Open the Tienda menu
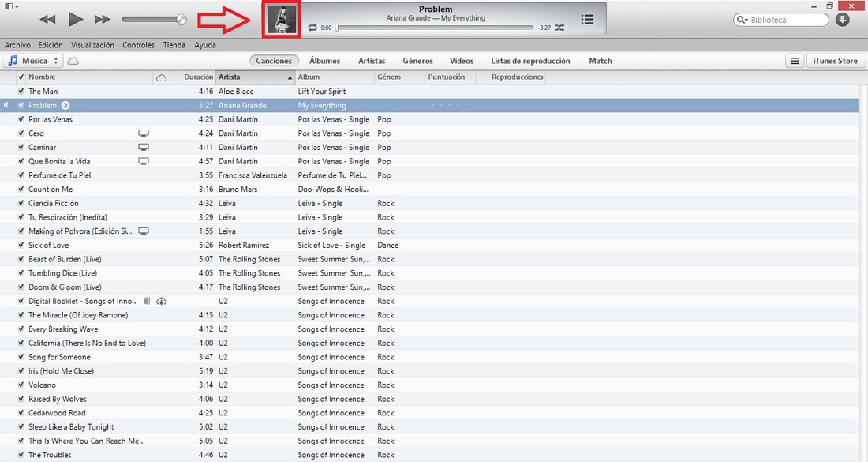Image resolution: width=868 pixels, height=462 pixels. pyautogui.click(x=174, y=45)
